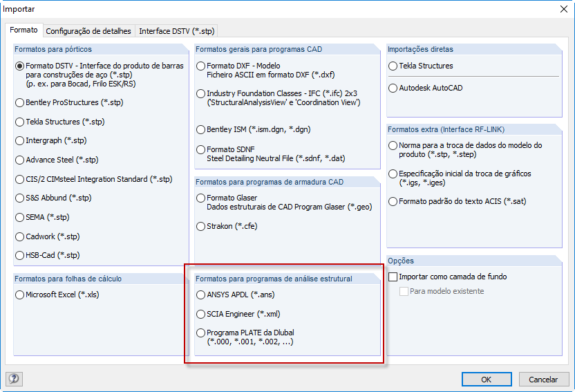Open the Interface DSTV (*.stp) tab
Screen dimensions: 575x392
pyautogui.click(x=177, y=31)
